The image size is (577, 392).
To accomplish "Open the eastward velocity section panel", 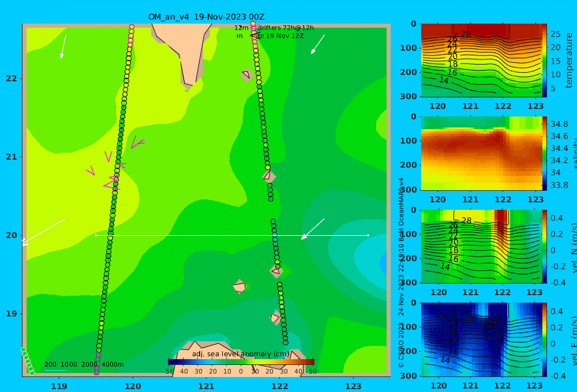I will click(481, 340).
